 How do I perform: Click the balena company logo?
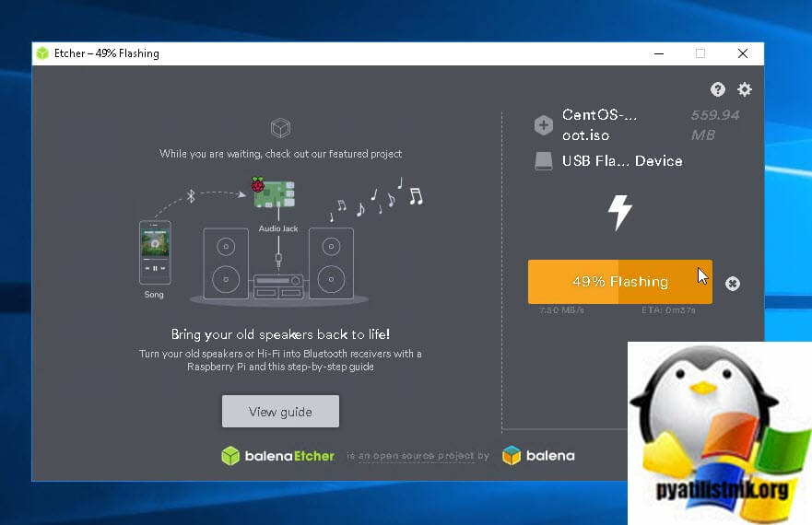coord(537,455)
